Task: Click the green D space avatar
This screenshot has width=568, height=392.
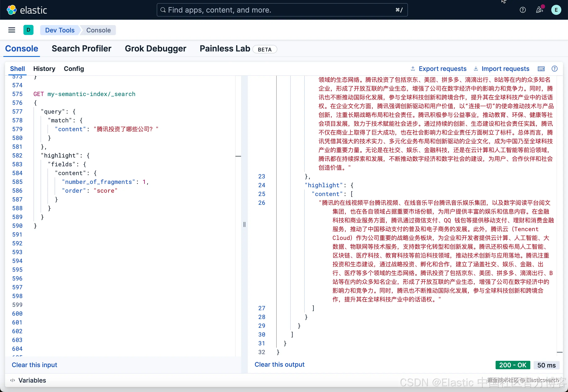Action: [x=28, y=30]
